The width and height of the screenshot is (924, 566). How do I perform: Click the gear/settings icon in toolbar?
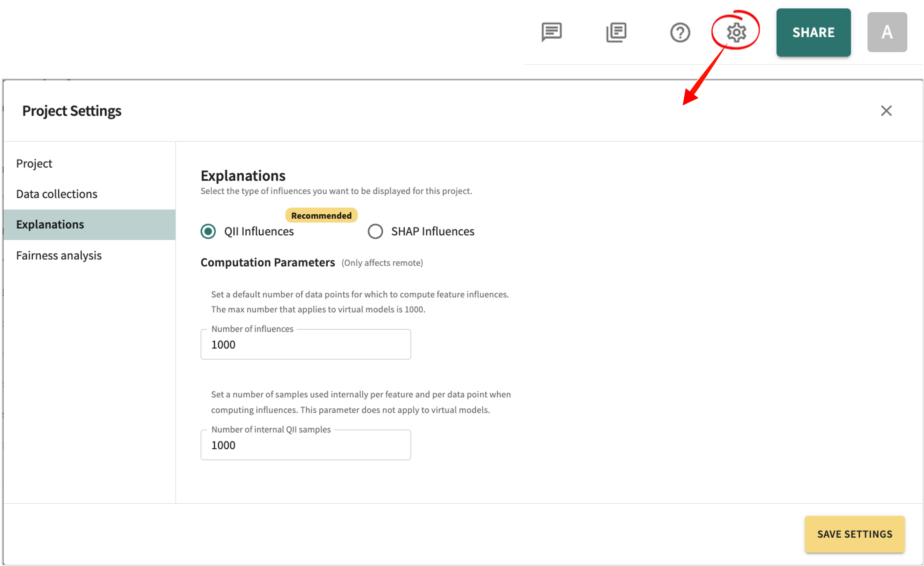734,31
